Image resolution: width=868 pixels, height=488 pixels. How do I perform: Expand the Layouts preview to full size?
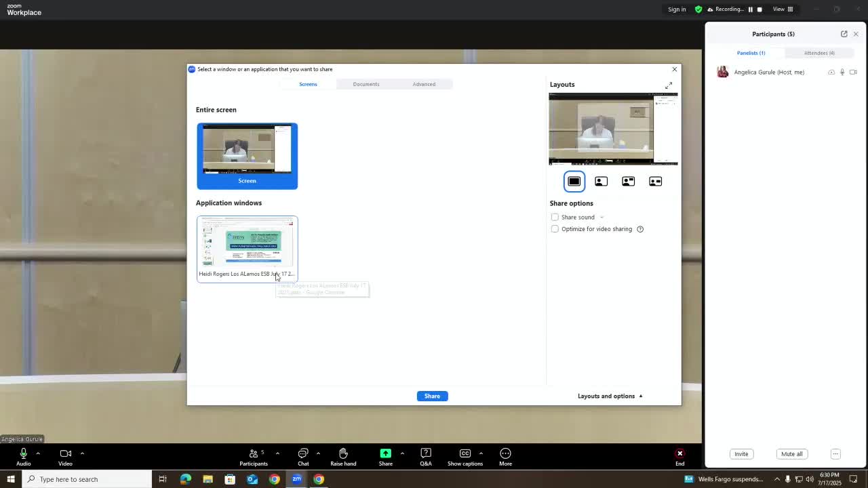pos(669,85)
